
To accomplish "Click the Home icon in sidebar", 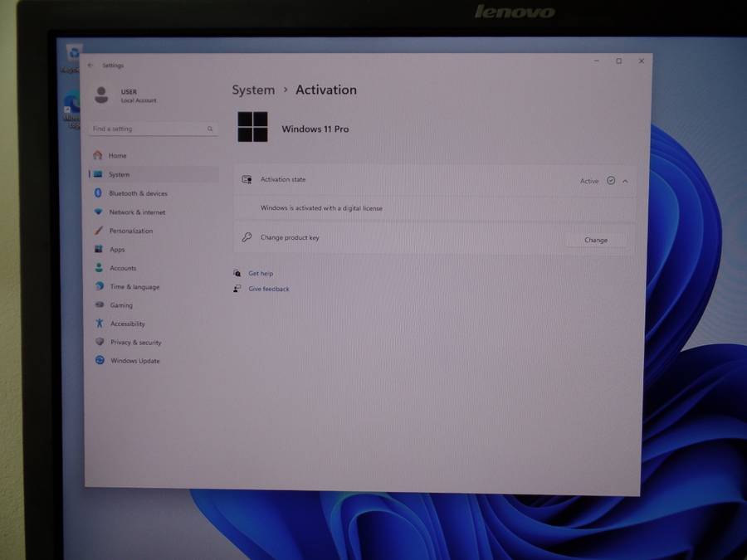I will (x=98, y=155).
